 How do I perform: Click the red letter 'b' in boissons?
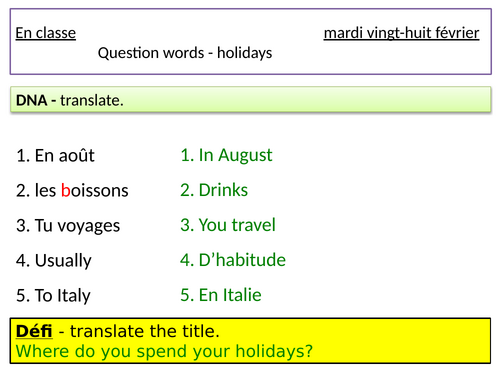point(66,190)
